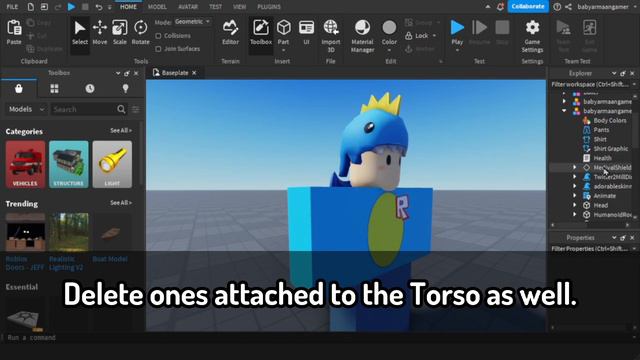
Task: Open the Toolbox search filter options
Action: (136, 109)
